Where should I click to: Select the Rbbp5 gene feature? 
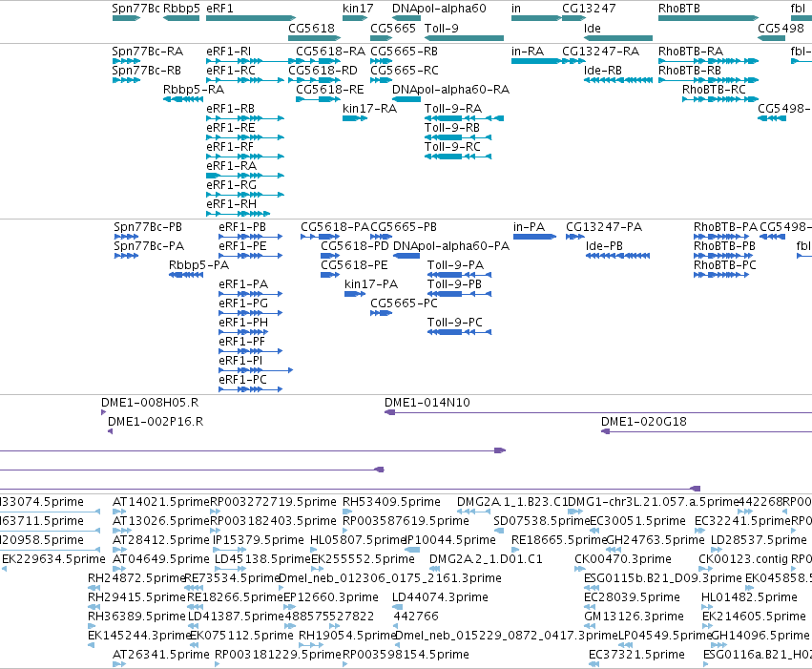pyautogui.click(x=181, y=18)
